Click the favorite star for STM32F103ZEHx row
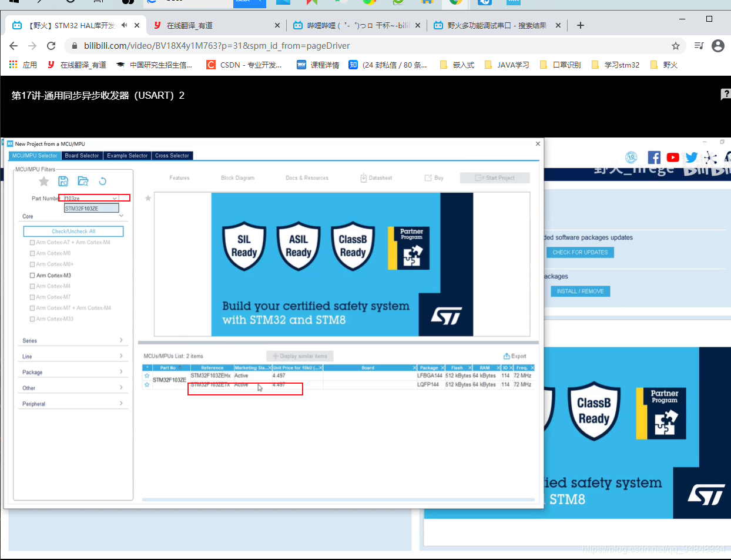 click(147, 376)
